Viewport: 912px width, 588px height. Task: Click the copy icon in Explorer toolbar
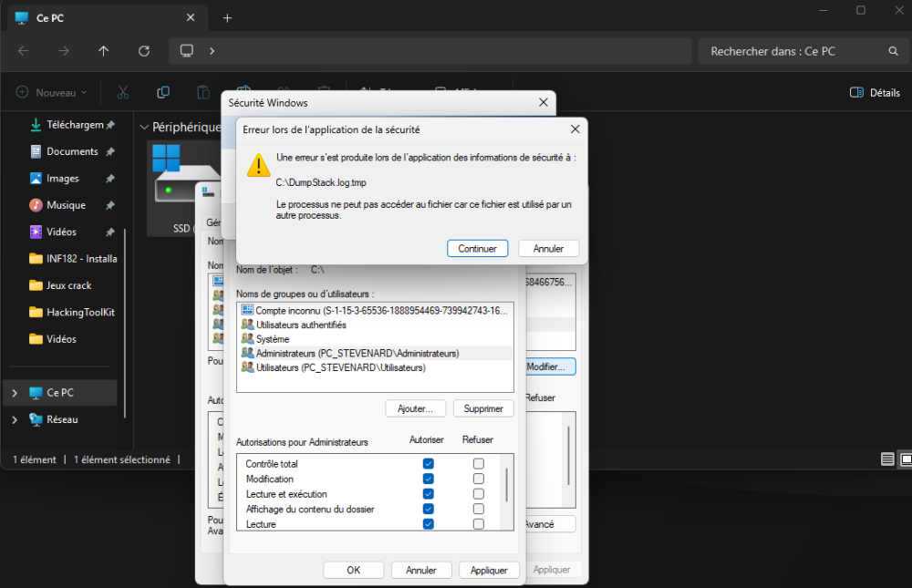(163, 92)
